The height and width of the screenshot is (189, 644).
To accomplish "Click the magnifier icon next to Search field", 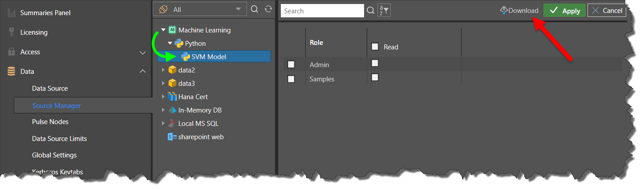I will coord(370,11).
